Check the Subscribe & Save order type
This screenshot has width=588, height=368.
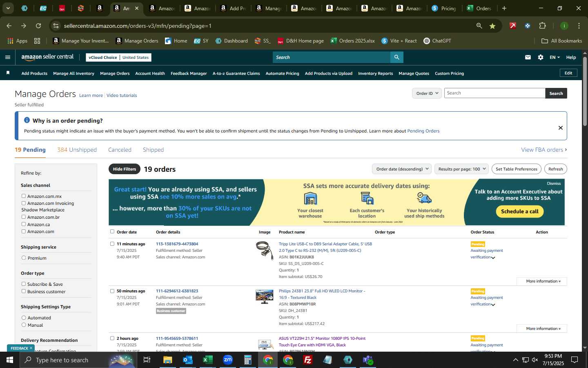[24, 284]
